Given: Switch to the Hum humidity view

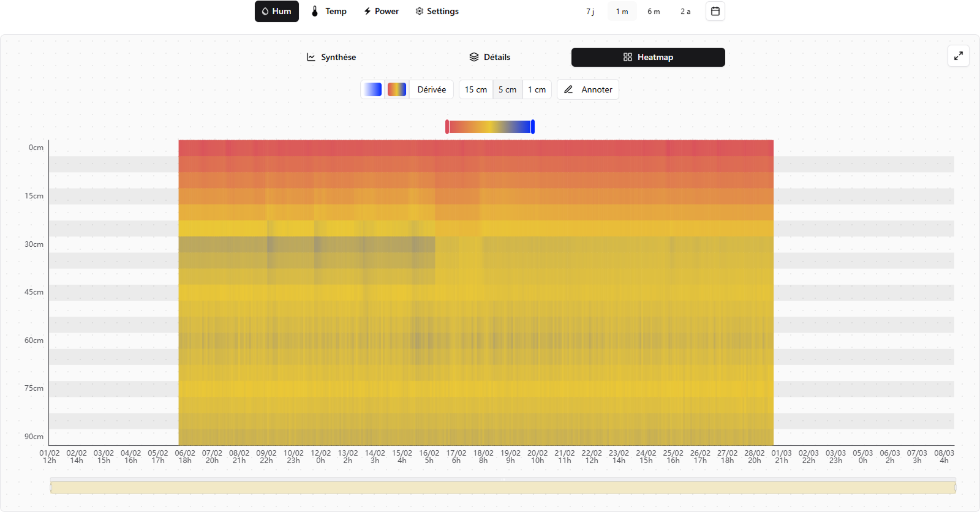Looking at the screenshot, I should click(277, 11).
